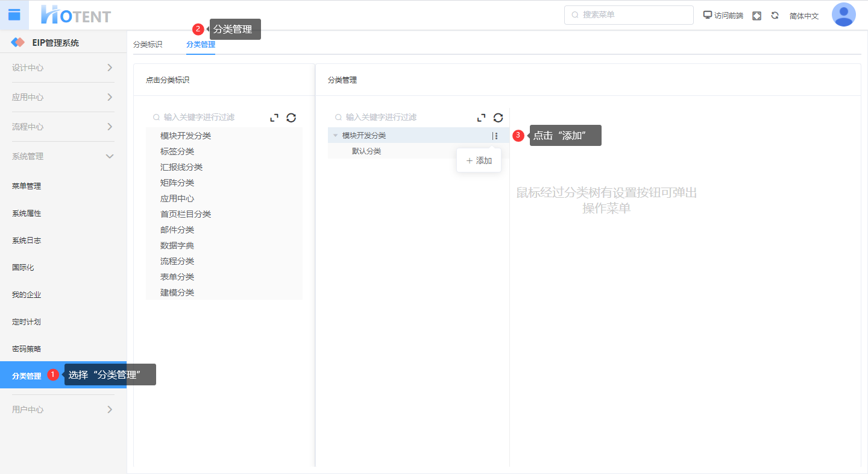Expand all in the 分类管理 tree panel
The width and height of the screenshot is (868, 474).
(x=481, y=118)
